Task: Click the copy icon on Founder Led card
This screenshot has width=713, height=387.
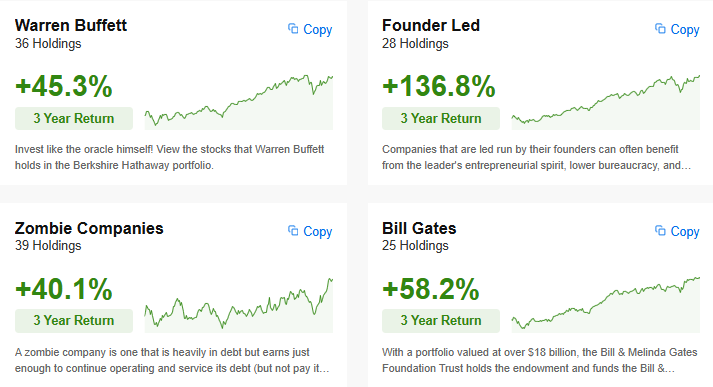Action: 660,29
